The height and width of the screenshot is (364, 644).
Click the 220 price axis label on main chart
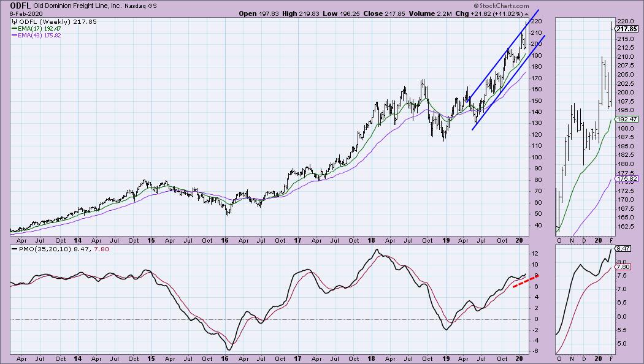[x=537, y=21]
